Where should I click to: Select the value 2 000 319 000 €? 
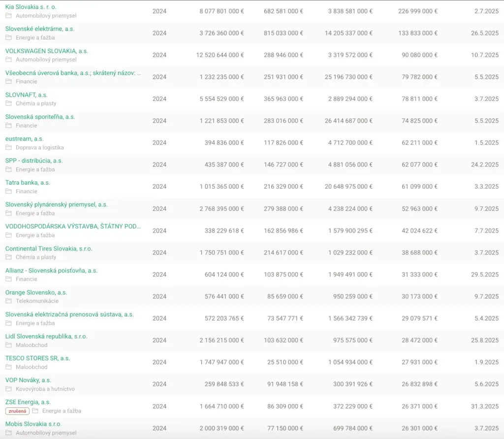[x=222, y=428]
